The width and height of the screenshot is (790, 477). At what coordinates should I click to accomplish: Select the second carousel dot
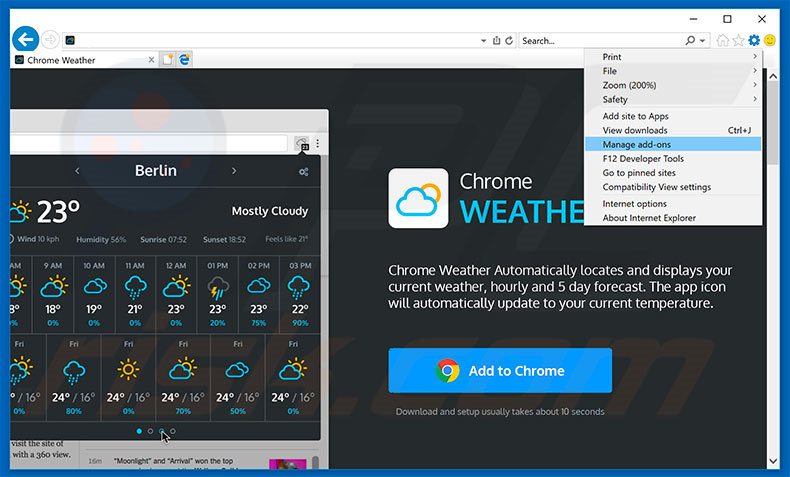[150, 431]
